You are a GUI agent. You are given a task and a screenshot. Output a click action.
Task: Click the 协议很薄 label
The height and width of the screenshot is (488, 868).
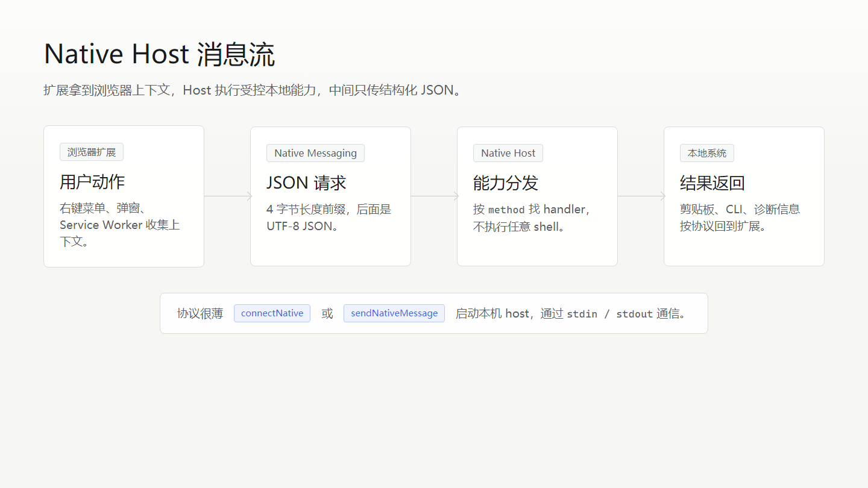(x=200, y=313)
